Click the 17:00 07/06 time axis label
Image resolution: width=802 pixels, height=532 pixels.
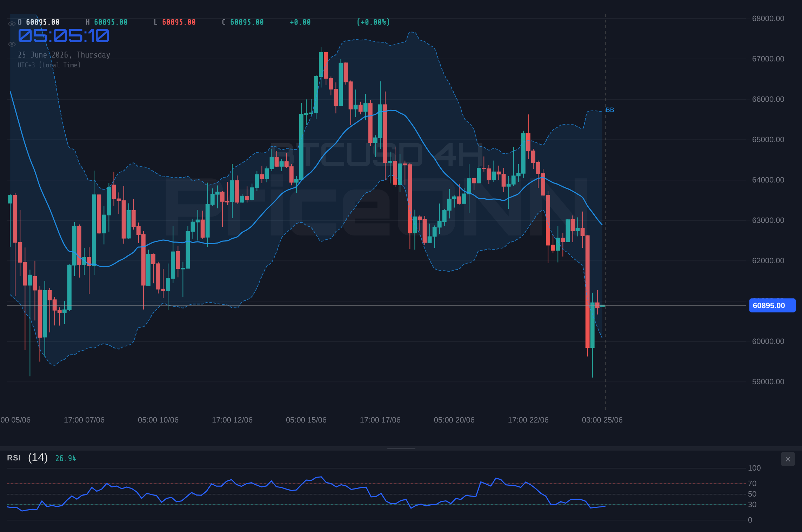[84, 420]
